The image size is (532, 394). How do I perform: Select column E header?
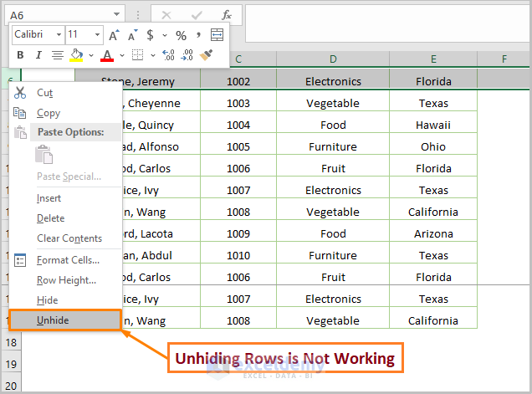pos(433,59)
